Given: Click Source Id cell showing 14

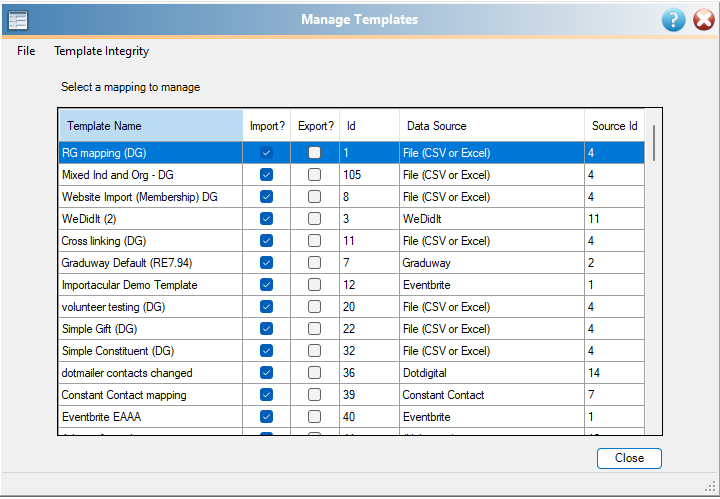Looking at the screenshot, I should (614, 373).
